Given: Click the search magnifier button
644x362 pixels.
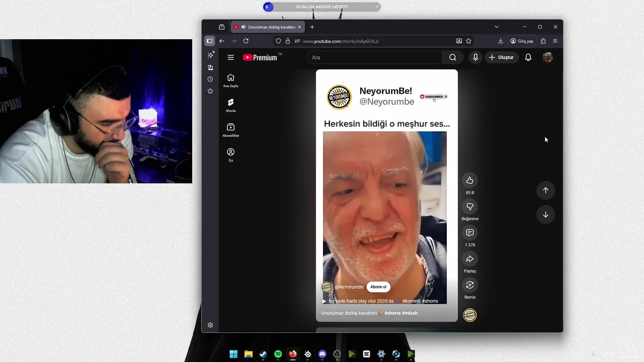Looking at the screenshot, I should pos(453,57).
